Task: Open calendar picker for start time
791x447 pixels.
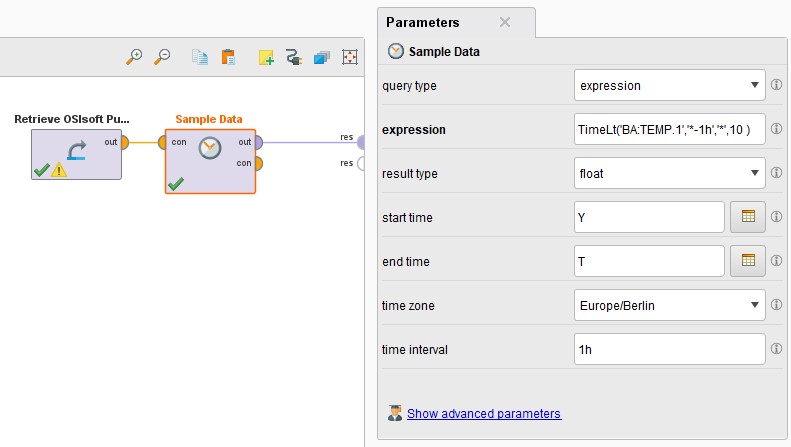Action: (747, 217)
